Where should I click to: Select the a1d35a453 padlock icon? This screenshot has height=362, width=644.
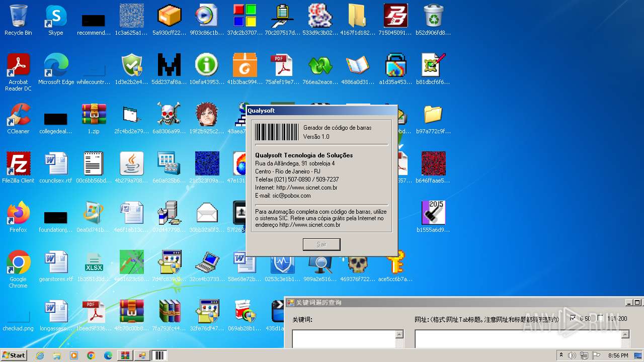pos(395,69)
